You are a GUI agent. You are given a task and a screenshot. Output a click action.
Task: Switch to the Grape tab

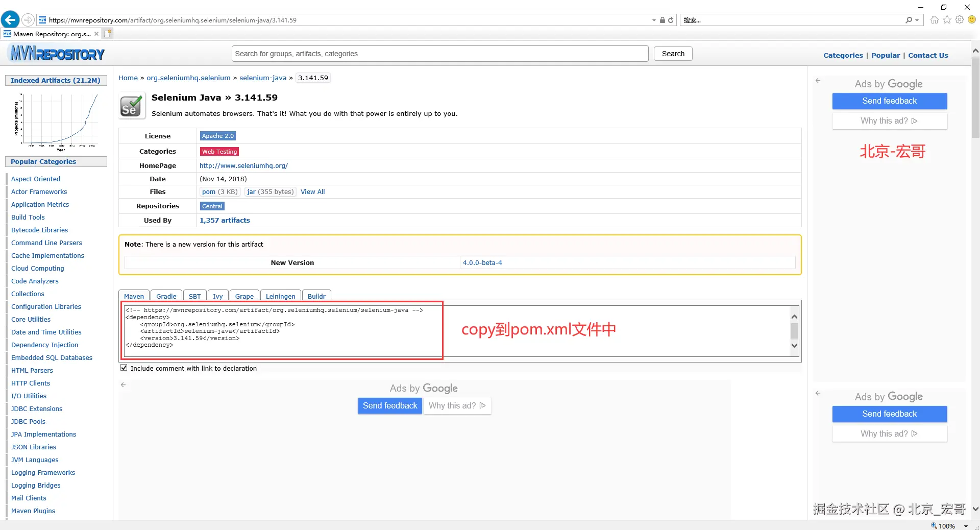[244, 296]
